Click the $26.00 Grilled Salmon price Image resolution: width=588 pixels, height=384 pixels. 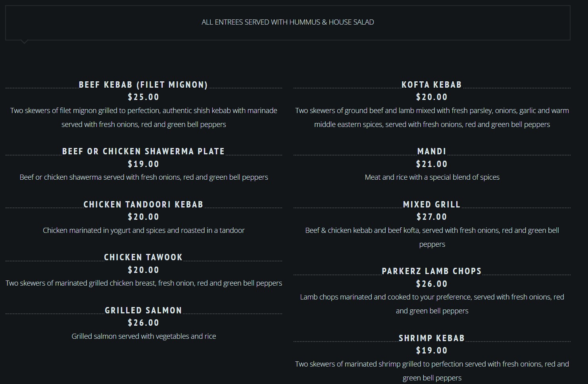(143, 323)
